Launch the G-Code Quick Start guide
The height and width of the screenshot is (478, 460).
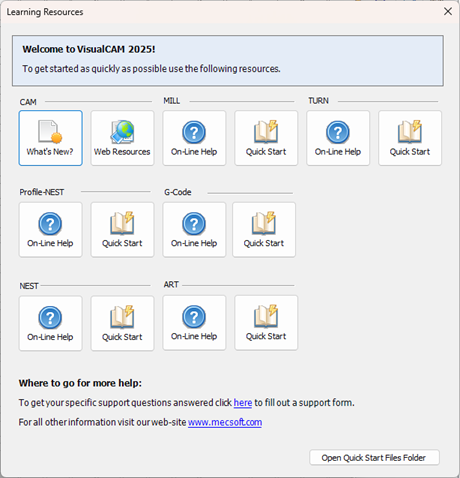pos(264,230)
